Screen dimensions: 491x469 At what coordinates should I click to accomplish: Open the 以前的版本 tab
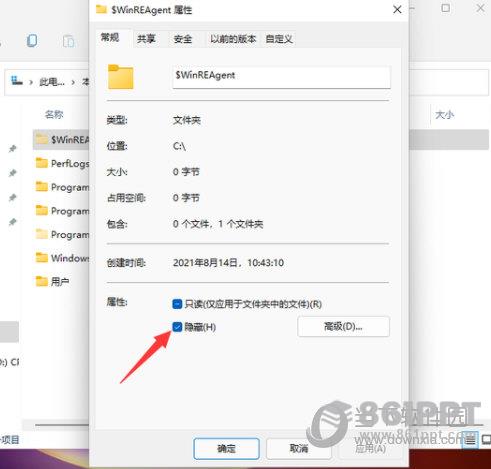pos(233,39)
